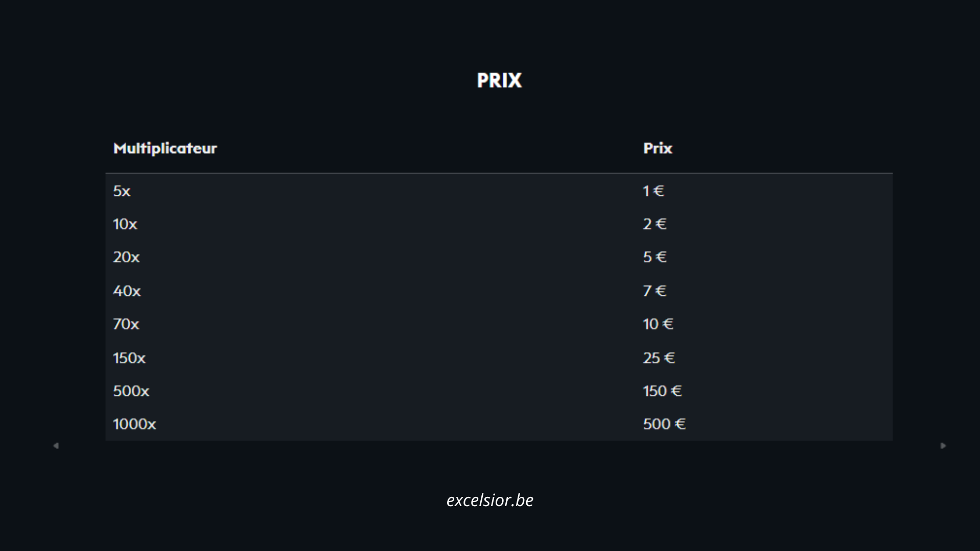Click the 500x multiplier cell
Image resolution: width=980 pixels, height=551 pixels.
pyautogui.click(x=131, y=391)
